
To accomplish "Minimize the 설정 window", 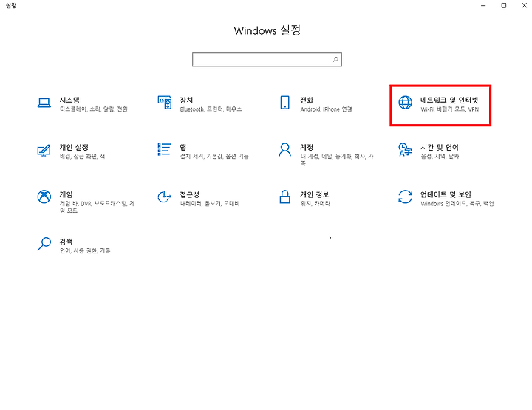I will coord(483,5).
